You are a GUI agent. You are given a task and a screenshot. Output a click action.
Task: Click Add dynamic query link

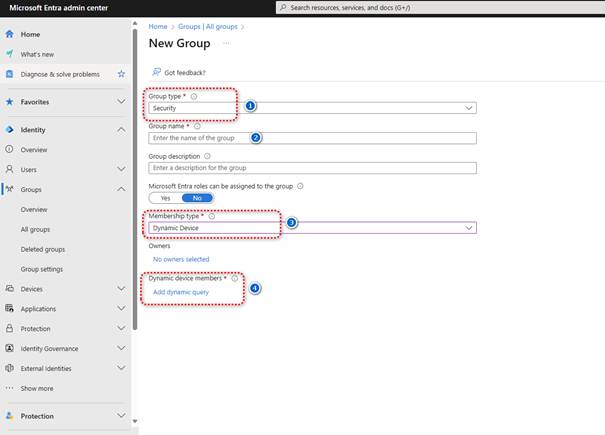(181, 292)
